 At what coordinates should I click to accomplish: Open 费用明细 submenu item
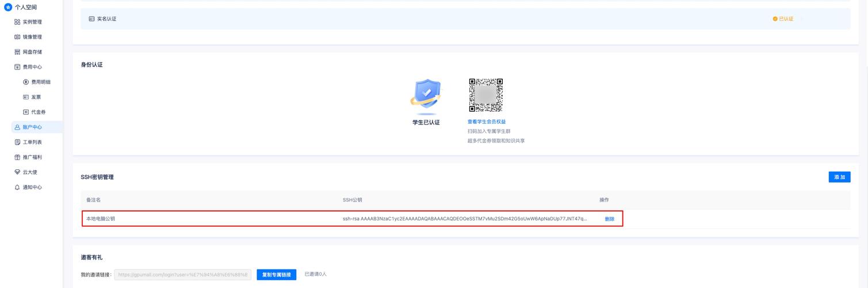tap(41, 82)
